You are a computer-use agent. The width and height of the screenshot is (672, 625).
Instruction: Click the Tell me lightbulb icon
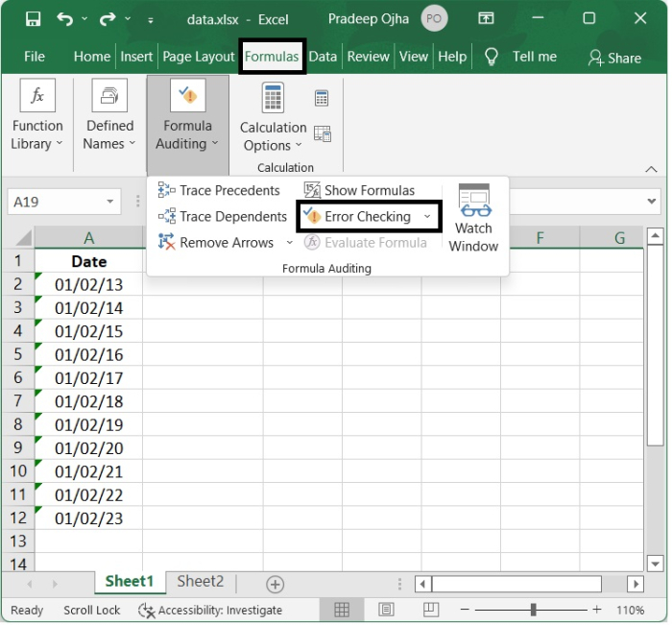tap(492, 57)
